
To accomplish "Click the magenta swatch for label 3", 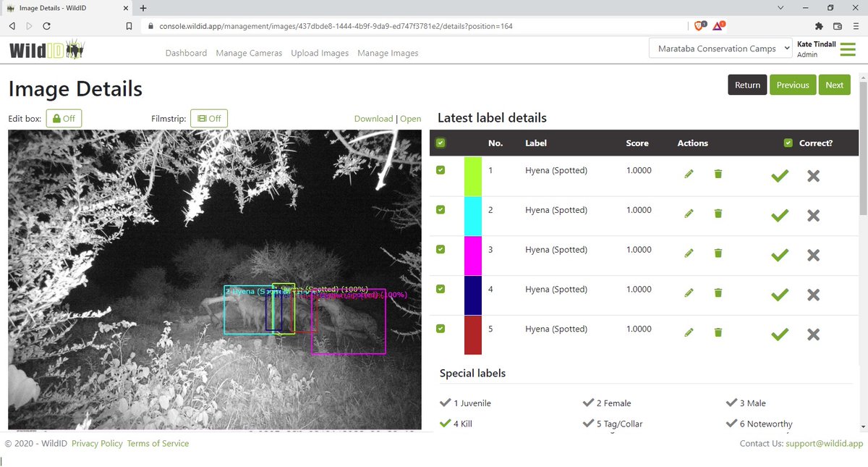I will click(x=472, y=256).
